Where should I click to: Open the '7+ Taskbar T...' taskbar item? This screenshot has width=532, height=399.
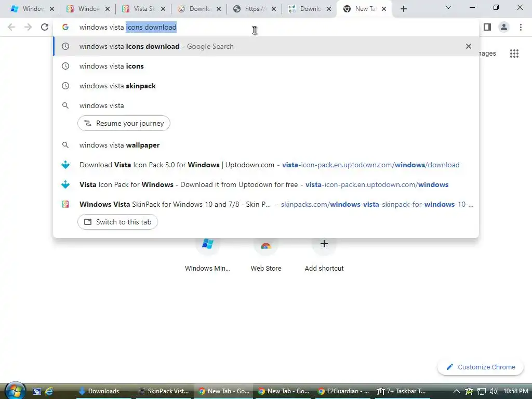pyautogui.click(x=402, y=391)
